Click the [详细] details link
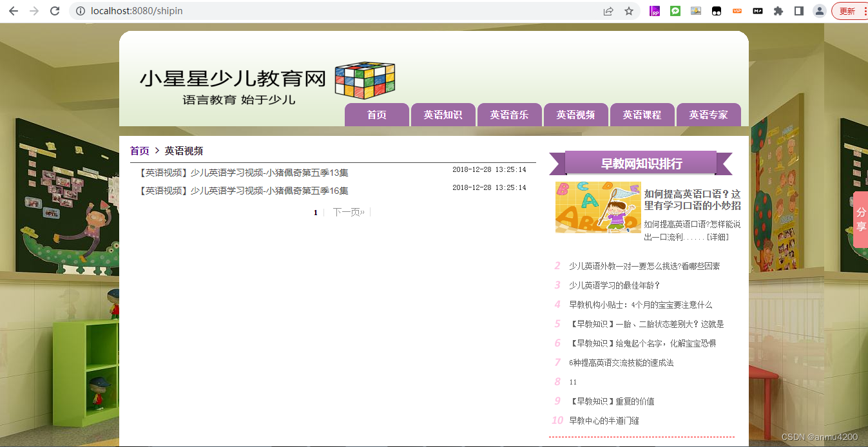Image resolution: width=868 pixels, height=447 pixels. pos(718,237)
